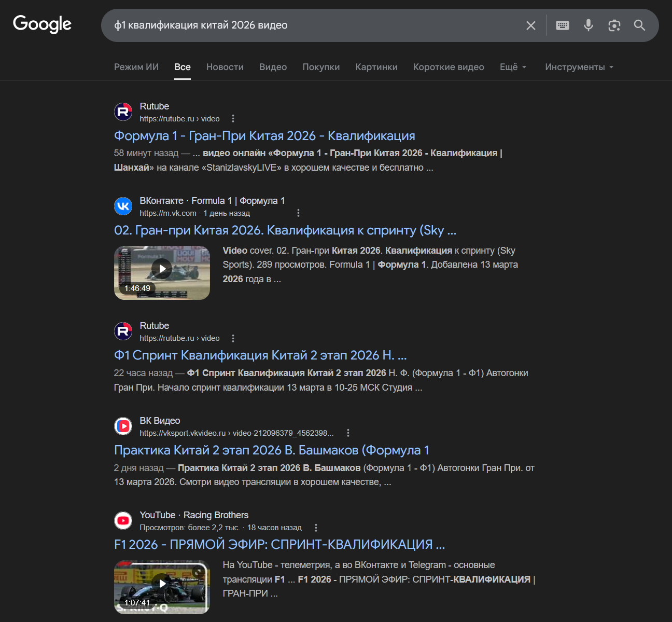
Task: Expand the Инструменты dropdown
Action: click(579, 67)
